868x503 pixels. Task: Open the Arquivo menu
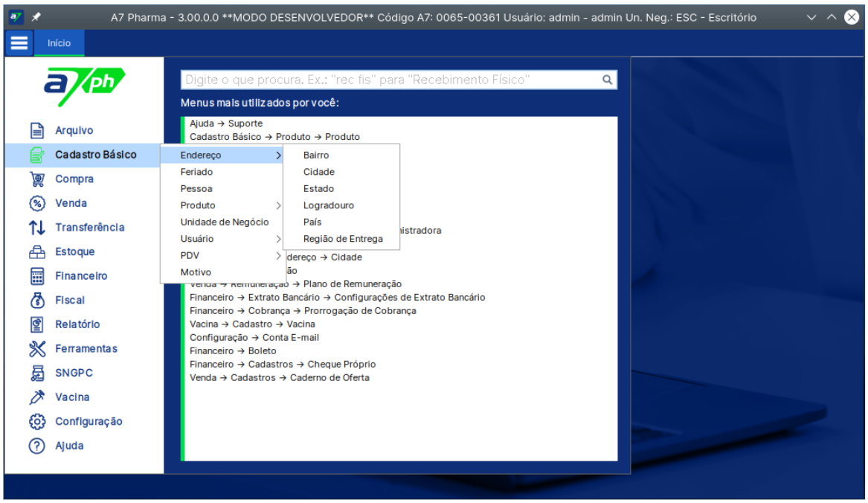click(x=74, y=131)
